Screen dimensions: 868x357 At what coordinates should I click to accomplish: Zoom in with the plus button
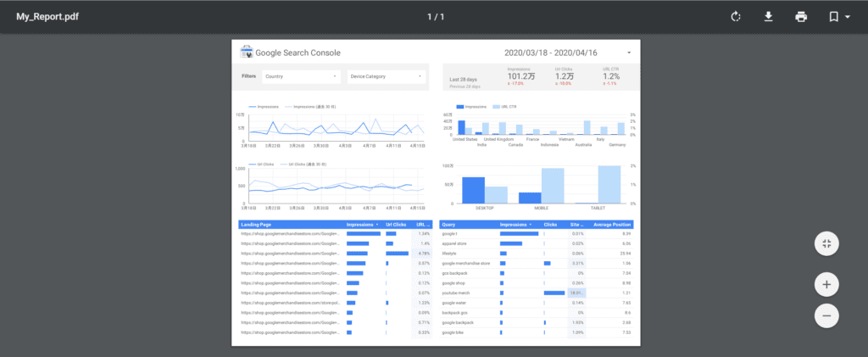tap(826, 284)
